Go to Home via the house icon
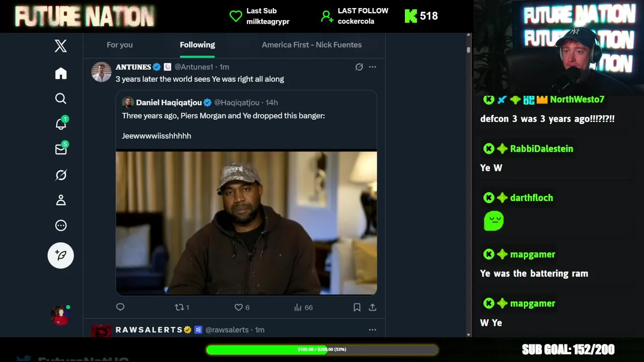The height and width of the screenshot is (362, 644). [x=61, y=73]
